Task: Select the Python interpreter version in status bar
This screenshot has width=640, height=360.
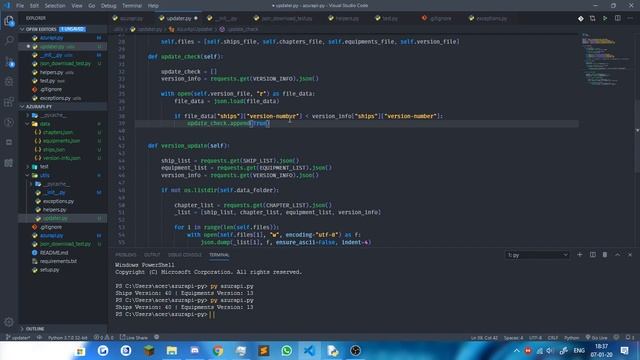Action: tap(68, 338)
